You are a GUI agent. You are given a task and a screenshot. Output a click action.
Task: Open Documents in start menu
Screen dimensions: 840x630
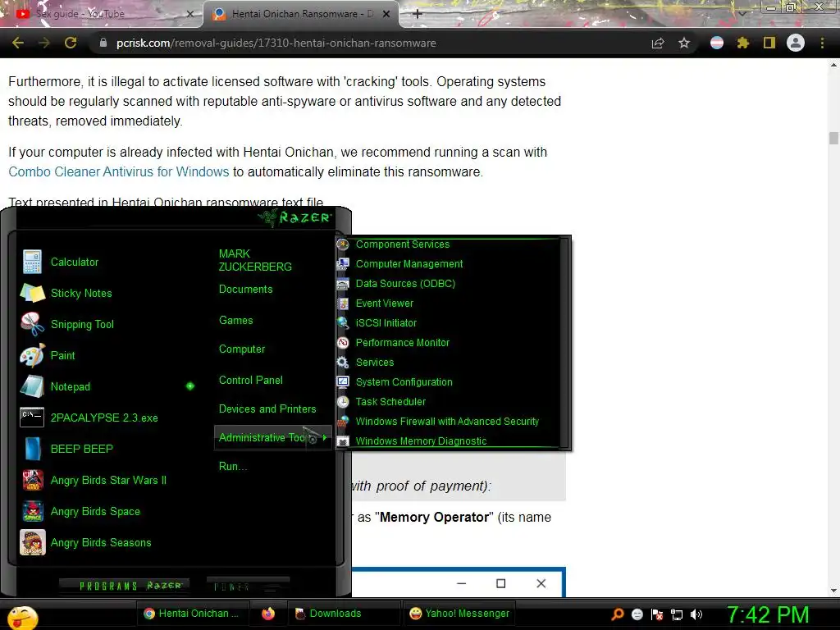pyautogui.click(x=246, y=290)
